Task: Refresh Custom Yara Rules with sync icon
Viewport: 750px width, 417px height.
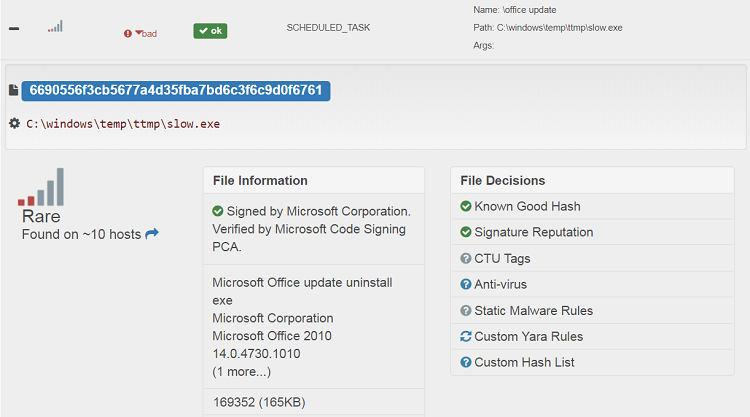Action: point(465,336)
